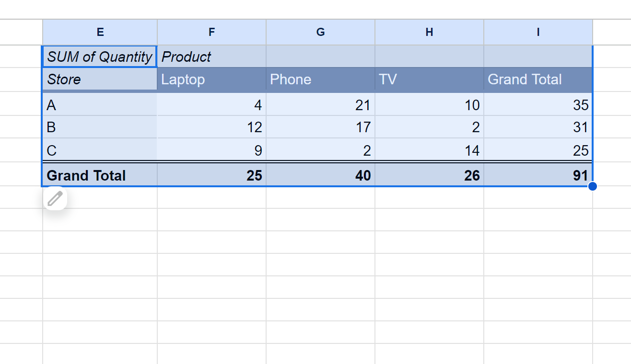Select column F header
Screen dimensions: 631x364
tap(211, 32)
